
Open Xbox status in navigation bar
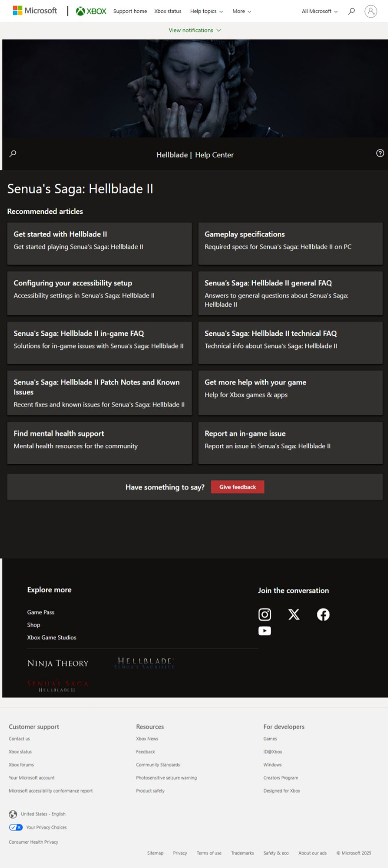[168, 11]
